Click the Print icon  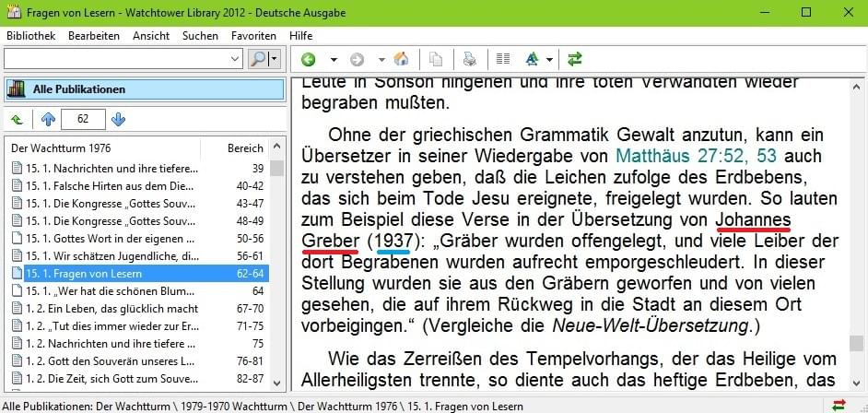click(470, 59)
